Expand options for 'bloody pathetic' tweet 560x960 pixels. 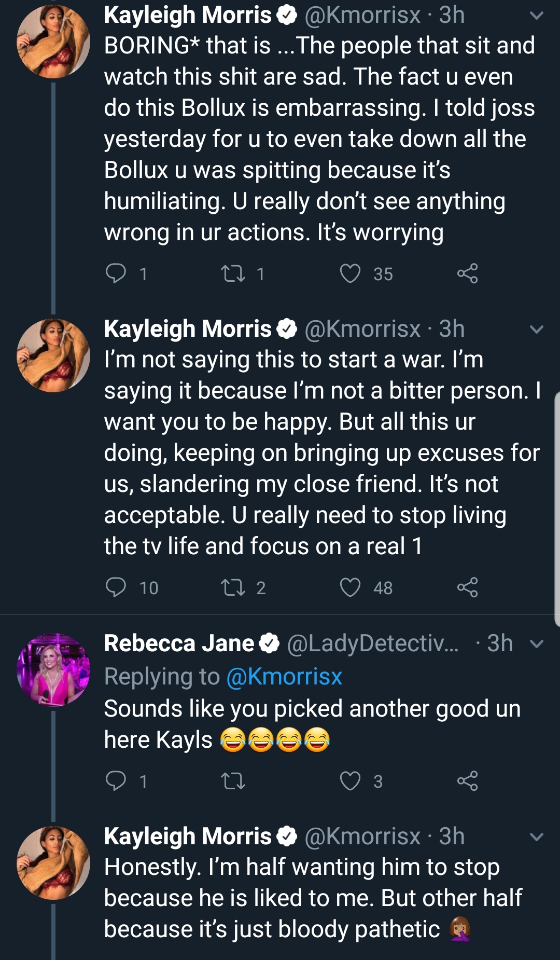pyautogui.click(x=537, y=837)
